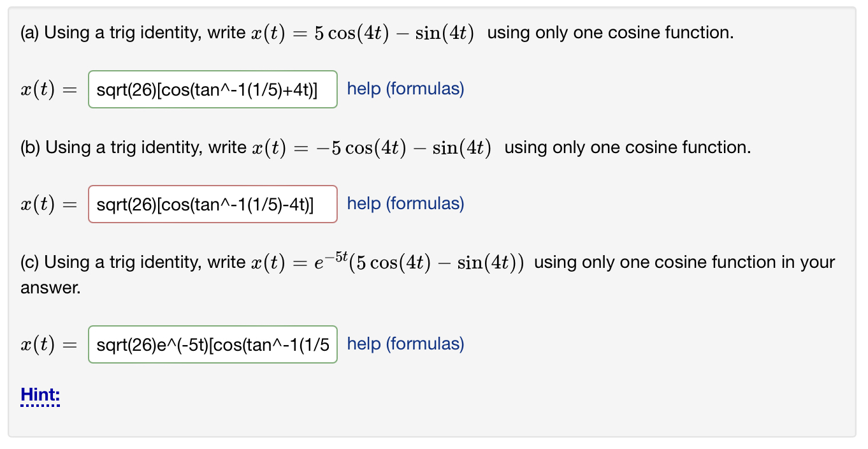Viewport: 868px width, 449px height.
Task: Open the help (formulas) link beside part (c)
Action: tap(405, 344)
